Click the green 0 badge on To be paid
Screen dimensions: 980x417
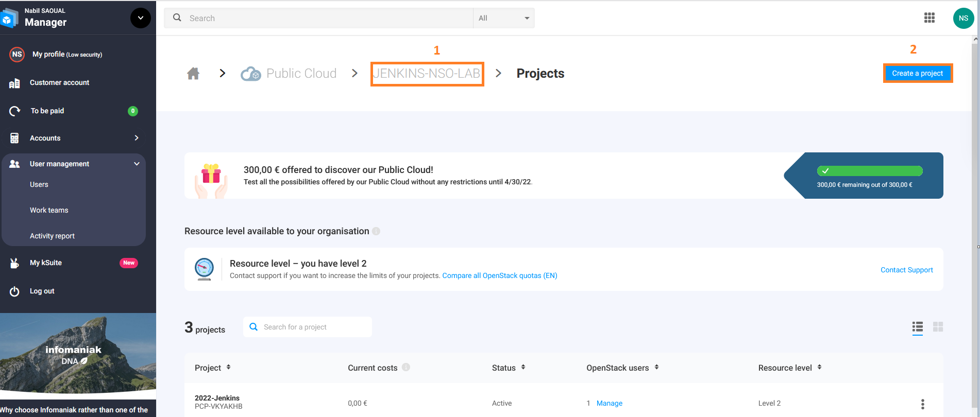pyautogui.click(x=133, y=111)
